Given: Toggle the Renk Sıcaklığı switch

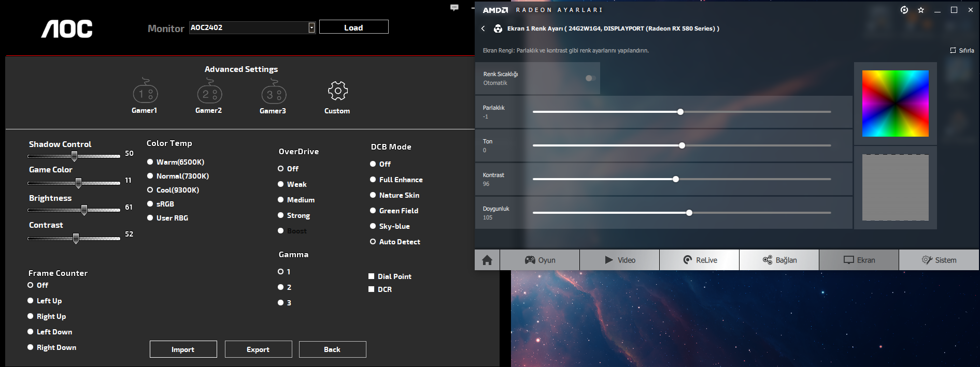Looking at the screenshot, I should click(x=590, y=78).
